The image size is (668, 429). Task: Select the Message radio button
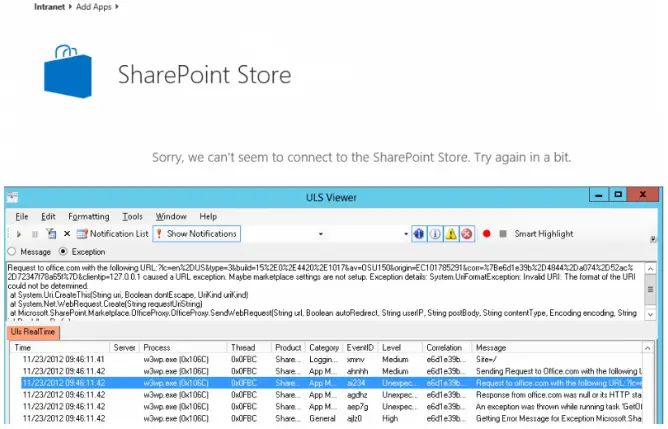[12, 251]
